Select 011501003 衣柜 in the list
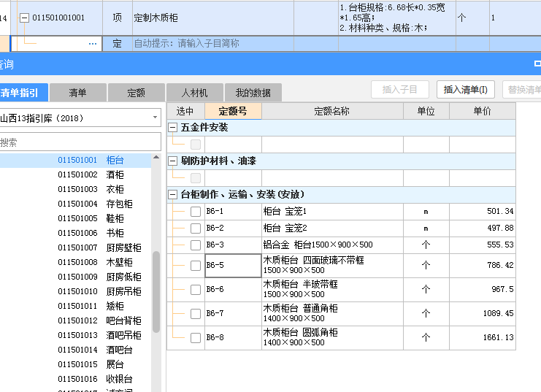 pyautogui.click(x=75, y=189)
